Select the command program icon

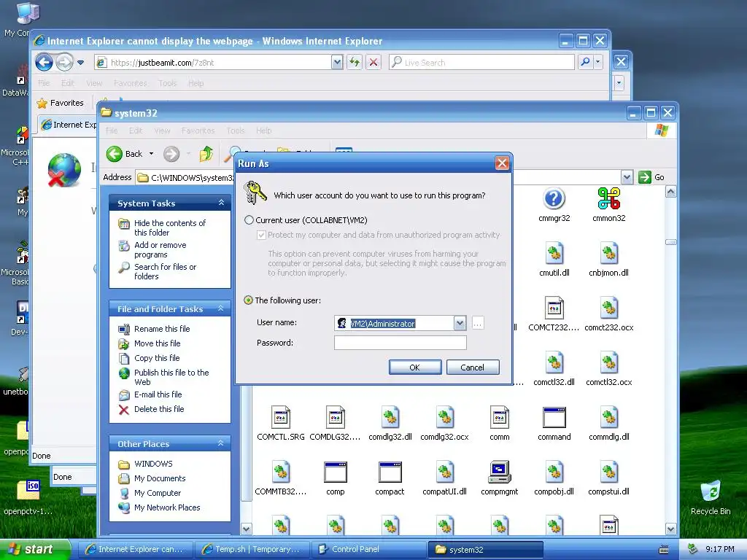[554, 418]
